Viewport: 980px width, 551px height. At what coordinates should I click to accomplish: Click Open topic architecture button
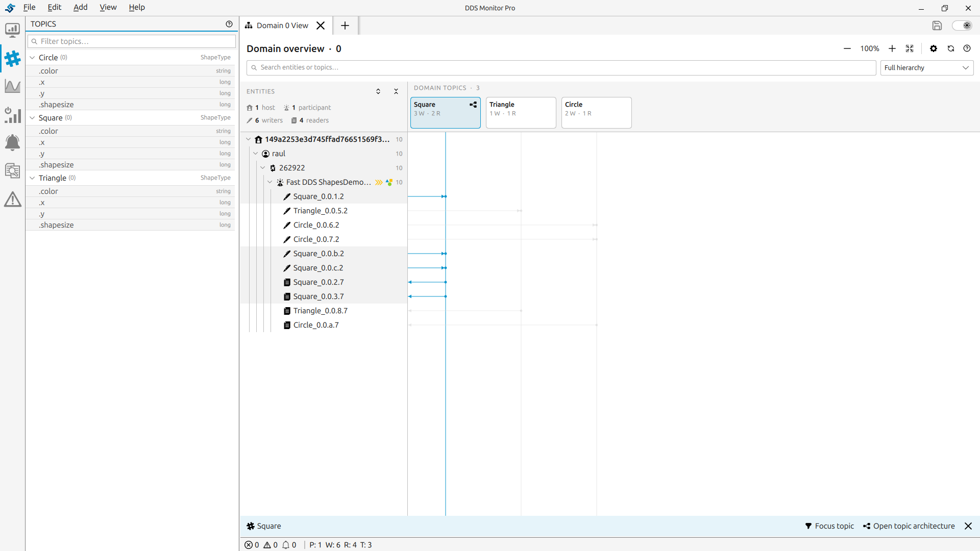click(909, 526)
